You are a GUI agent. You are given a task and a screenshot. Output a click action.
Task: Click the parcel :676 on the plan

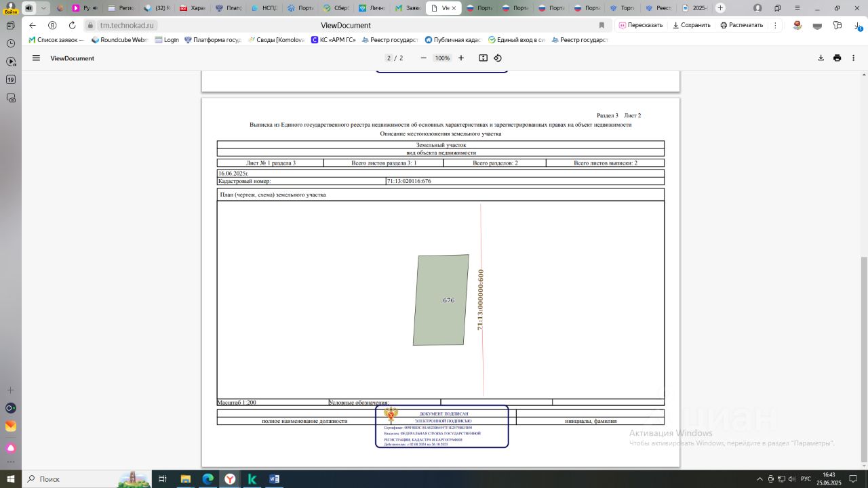click(441, 300)
